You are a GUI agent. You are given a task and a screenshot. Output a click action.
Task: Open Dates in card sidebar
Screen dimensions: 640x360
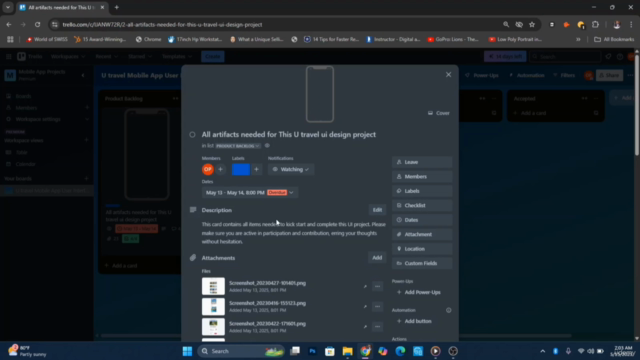tap(422, 220)
